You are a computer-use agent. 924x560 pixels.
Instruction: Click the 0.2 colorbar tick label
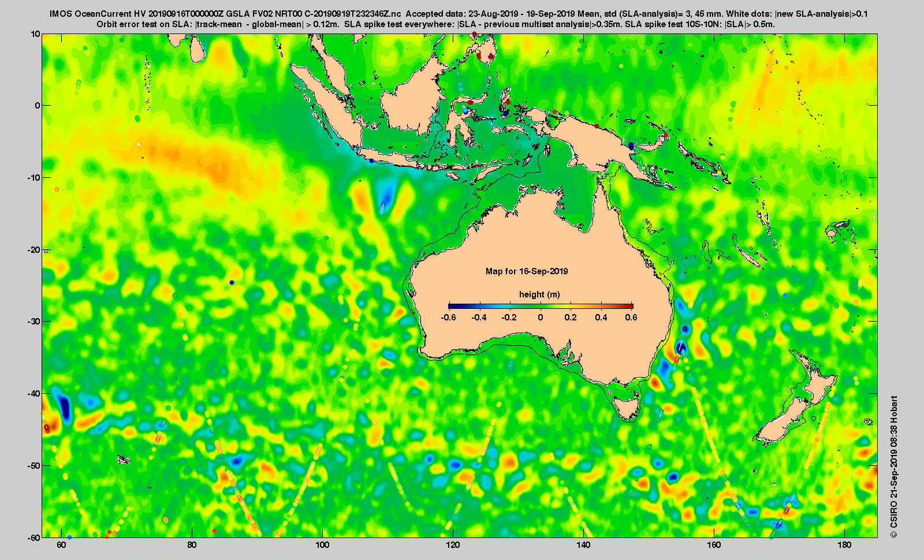[571, 318]
